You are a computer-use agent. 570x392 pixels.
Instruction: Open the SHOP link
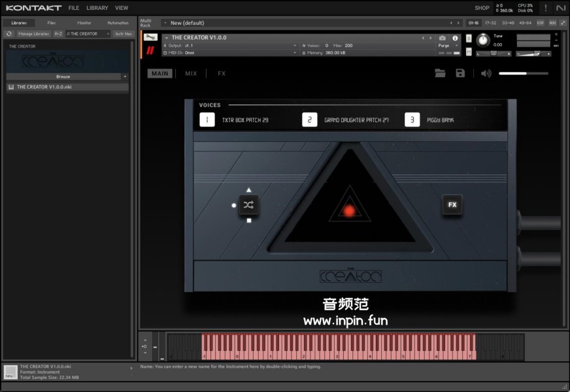tap(482, 8)
